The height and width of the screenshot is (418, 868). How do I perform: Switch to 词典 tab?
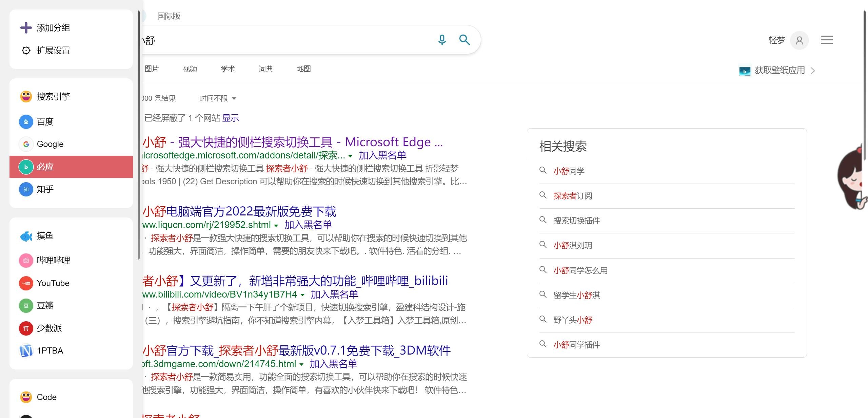(x=266, y=69)
